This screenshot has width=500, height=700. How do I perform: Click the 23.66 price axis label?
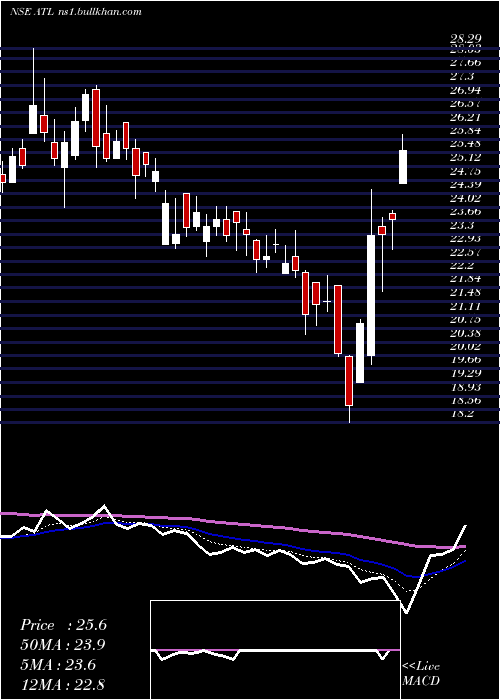coord(466,211)
